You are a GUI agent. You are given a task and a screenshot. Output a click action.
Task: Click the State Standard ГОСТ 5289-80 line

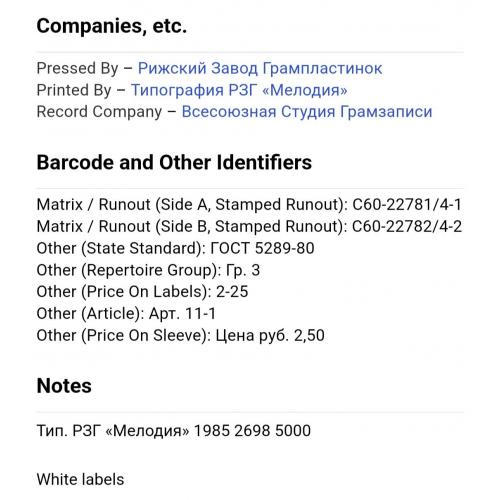click(175, 248)
